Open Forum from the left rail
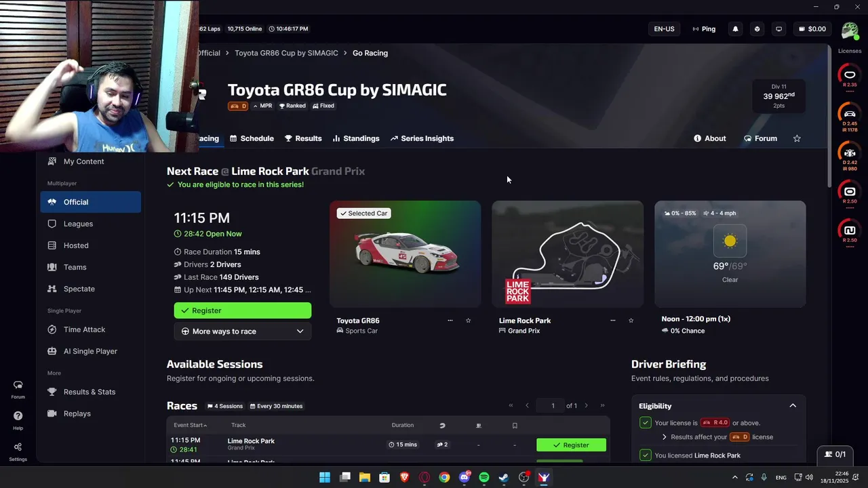The height and width of the screenshot is (488, 868). coord(18,389)
